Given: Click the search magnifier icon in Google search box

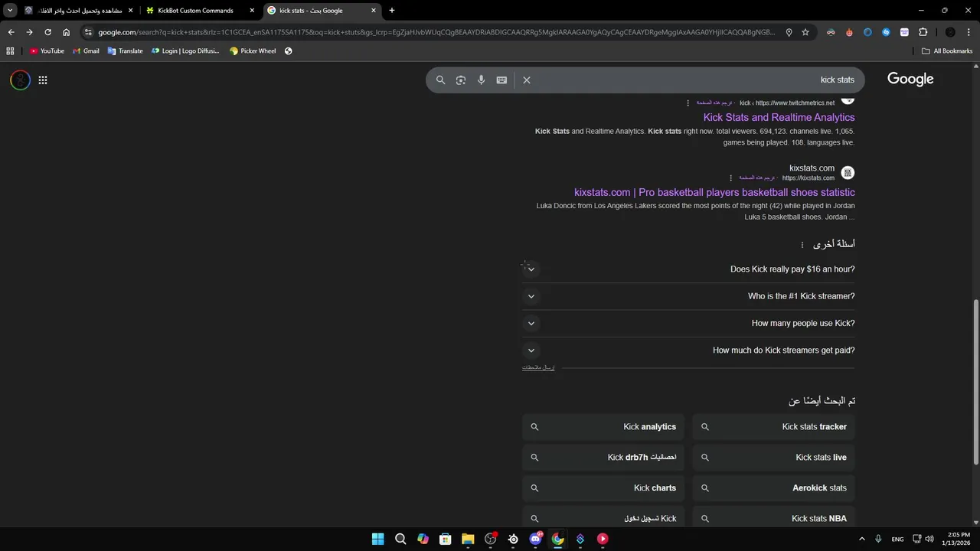Looking at the screenshot, I should click(440, 80).
